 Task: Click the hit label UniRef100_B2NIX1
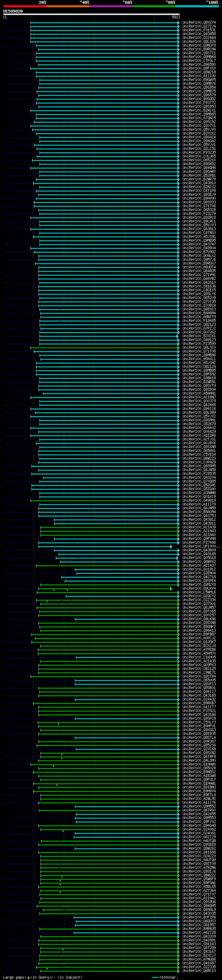pos(199,110)
